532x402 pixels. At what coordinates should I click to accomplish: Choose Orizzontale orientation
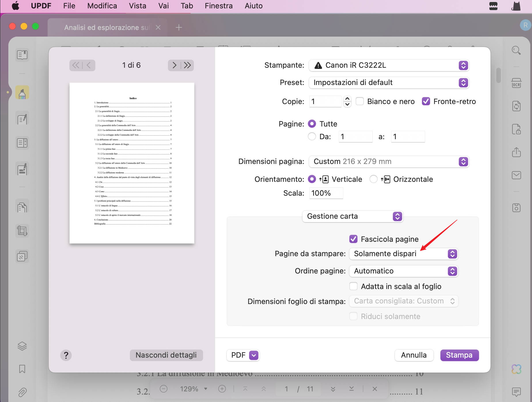tap(374, 179)
